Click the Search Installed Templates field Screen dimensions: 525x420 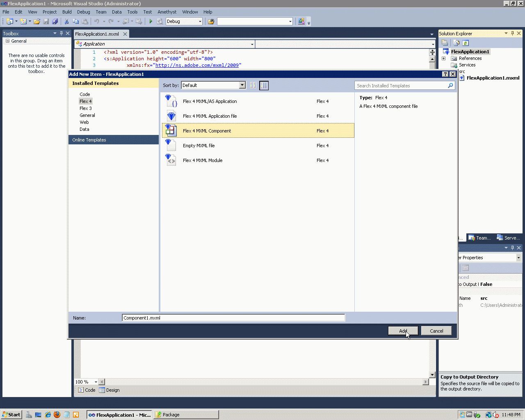401,85
